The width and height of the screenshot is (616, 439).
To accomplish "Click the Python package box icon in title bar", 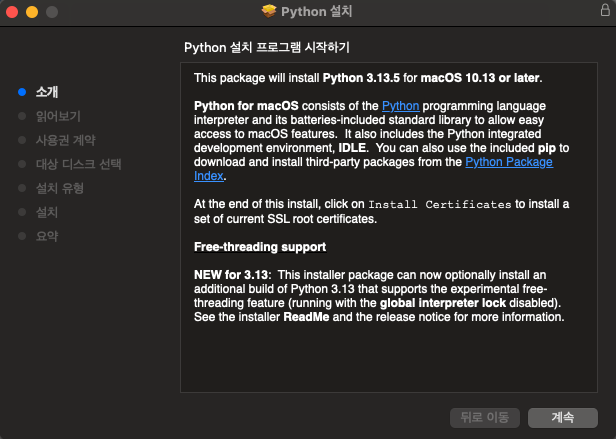I will (x=269, y=11).
